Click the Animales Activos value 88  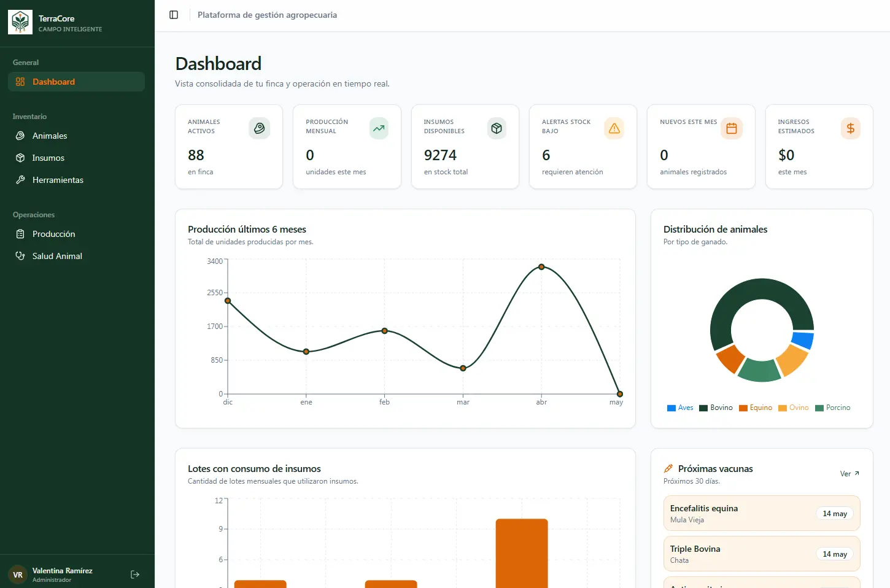(196, 155)
